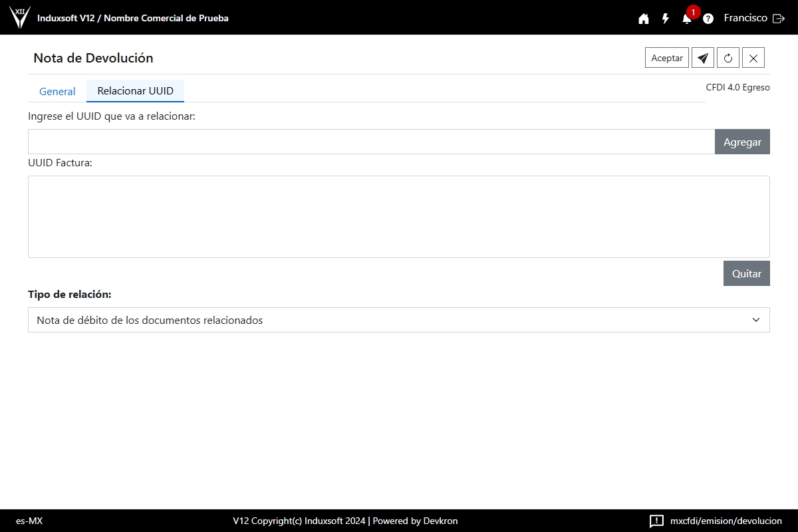Close the Nota de Devolución form
The width and height of the screenshot is (798, 532).
[753, 58]
